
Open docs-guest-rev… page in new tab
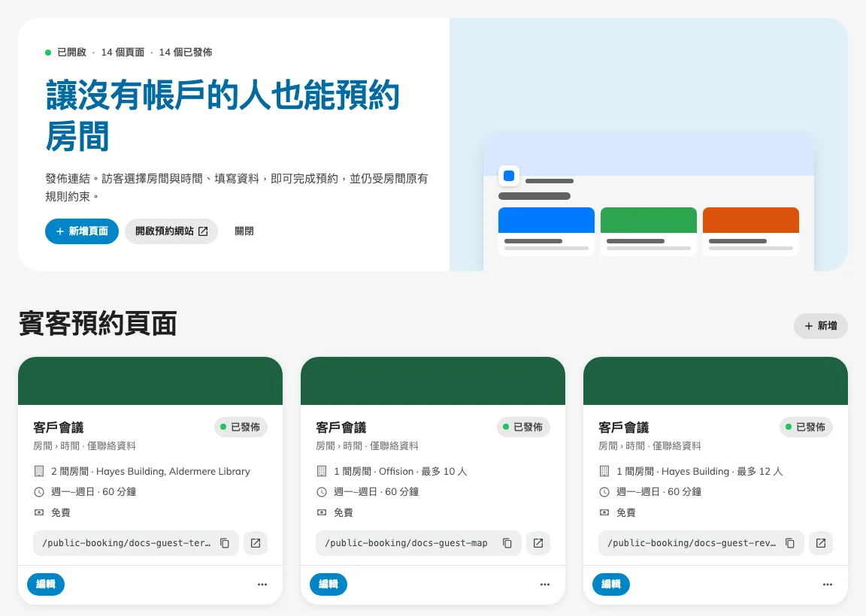coord(821,543)
